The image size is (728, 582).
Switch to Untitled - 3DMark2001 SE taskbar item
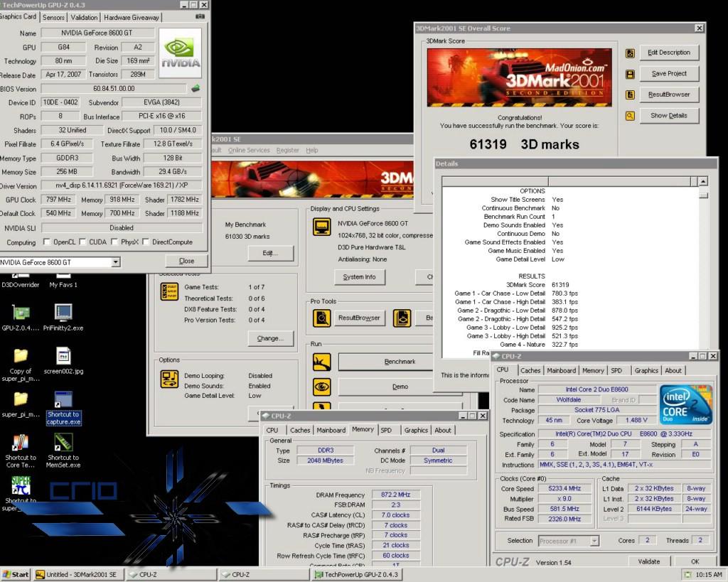[x=79, y=575]
